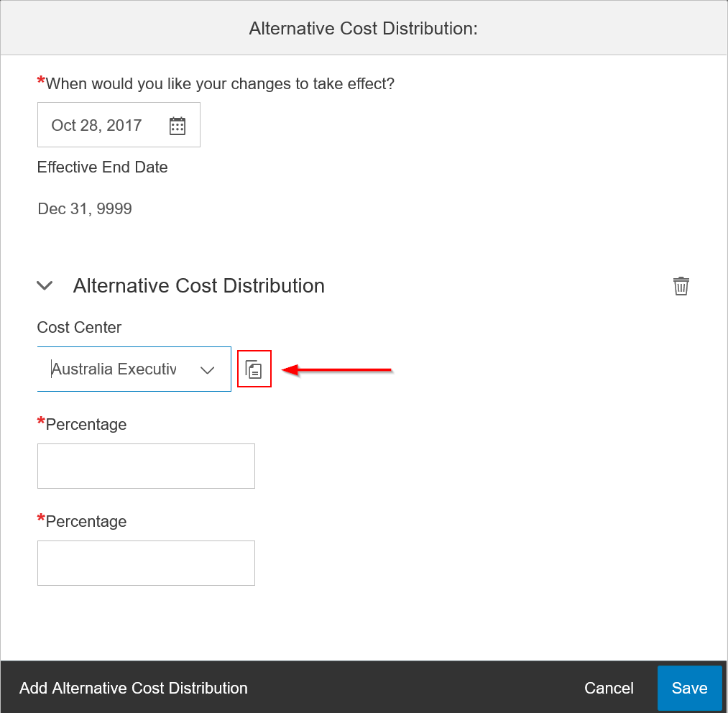Save the cost distribution changes
The width and height of the screenshot is (728, 713).
(x=689, y=688)
